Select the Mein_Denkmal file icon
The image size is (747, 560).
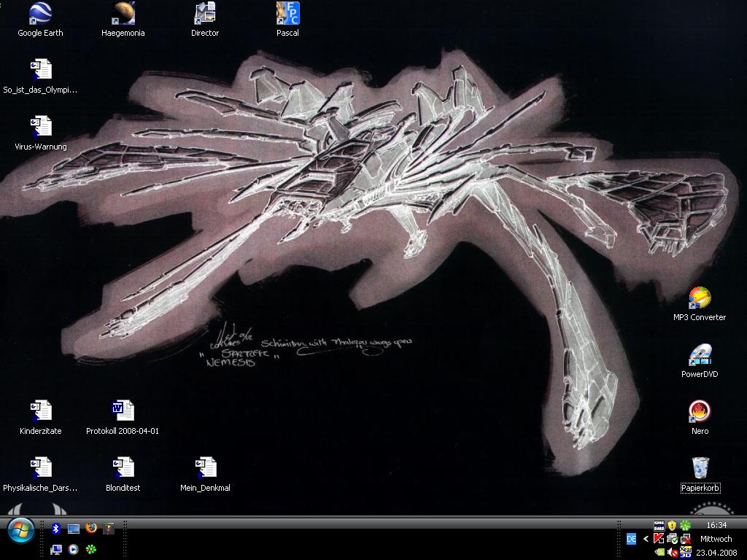pos(205,468)
